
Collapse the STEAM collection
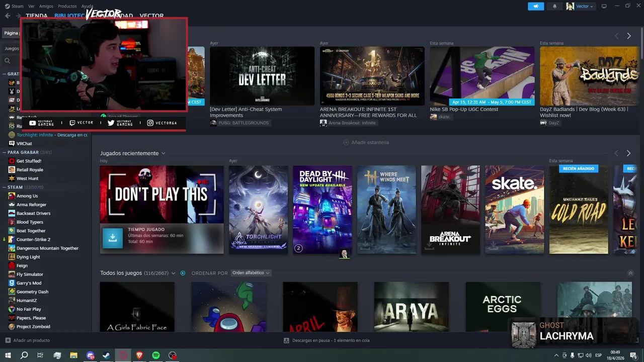pyautogui.click(x=5, y=187)
